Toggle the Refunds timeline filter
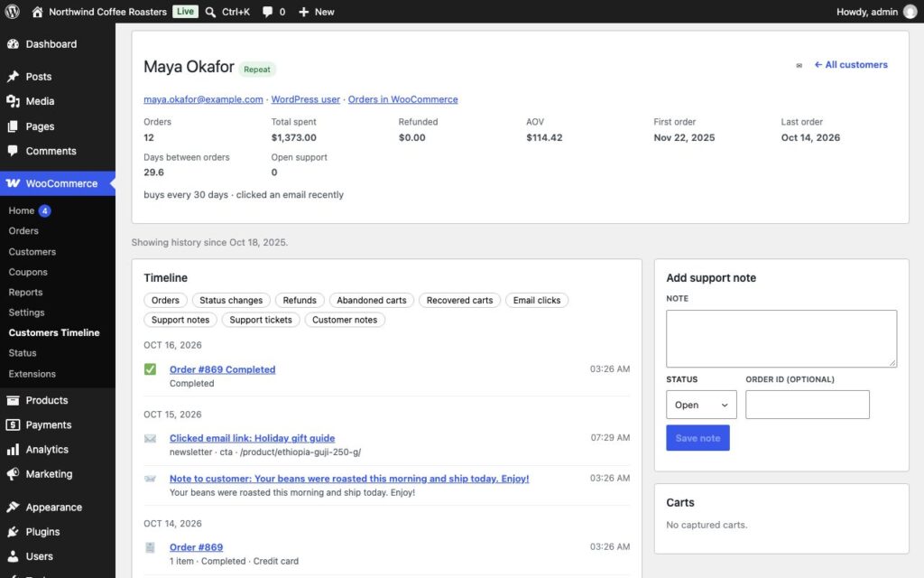Image resolution: width=924 pixels, height=578 pixels. 300,300
